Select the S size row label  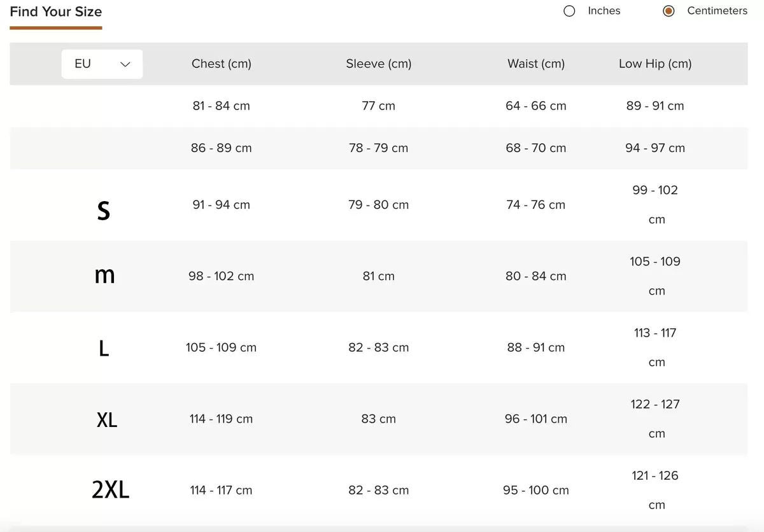click(104, 209)
